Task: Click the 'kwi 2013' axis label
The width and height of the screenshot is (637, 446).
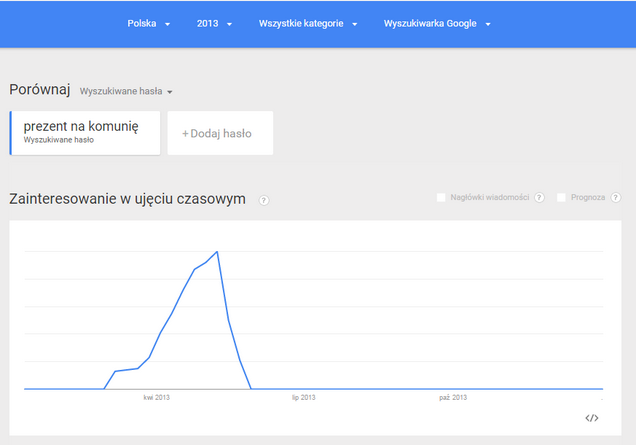Action: (x=156, y=398)
